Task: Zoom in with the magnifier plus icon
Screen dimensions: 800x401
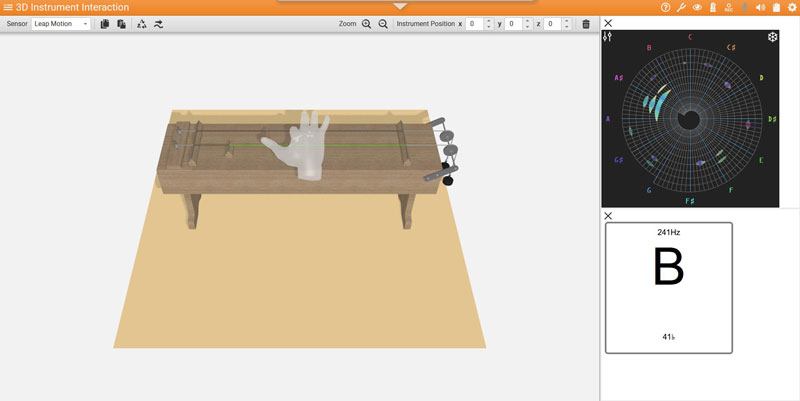Action: pyautogui.click(x=366, y=24)
